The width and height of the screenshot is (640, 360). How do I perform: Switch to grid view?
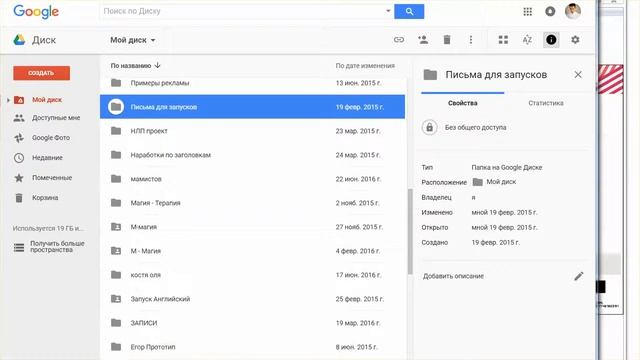pos(503,40)
